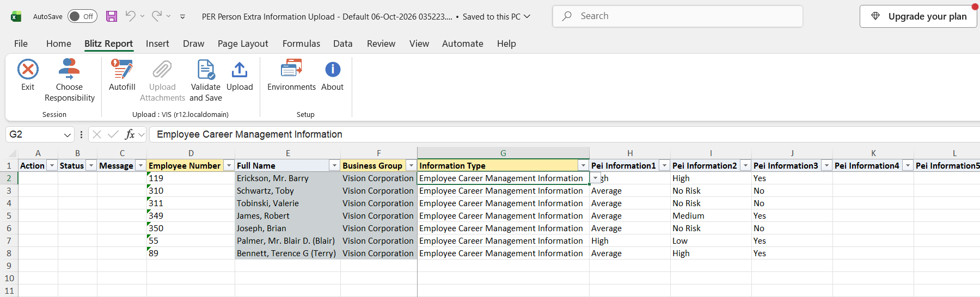This screenshot has height=297, width=980.
Task: Open Employee Number filter dropdown
Action: 229,165
